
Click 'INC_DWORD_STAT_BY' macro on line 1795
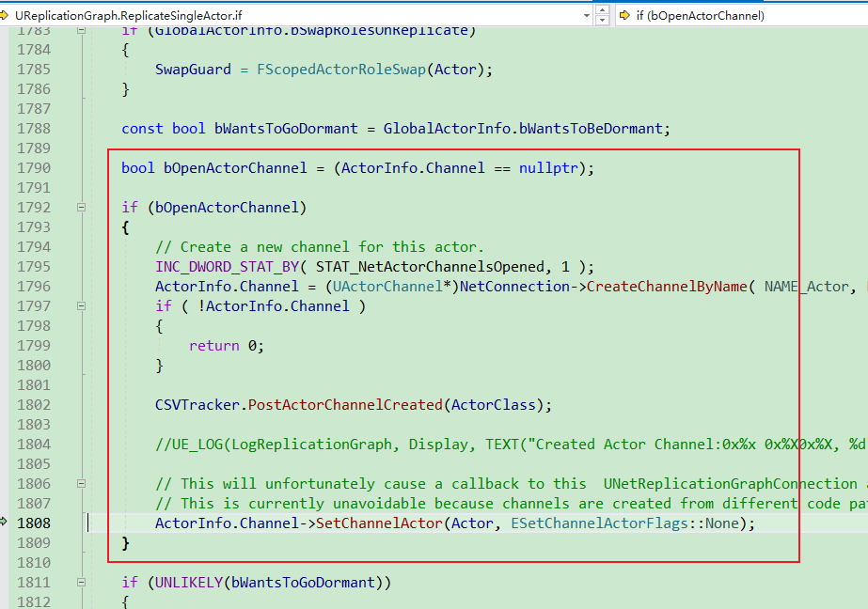(x=227, y=267)
